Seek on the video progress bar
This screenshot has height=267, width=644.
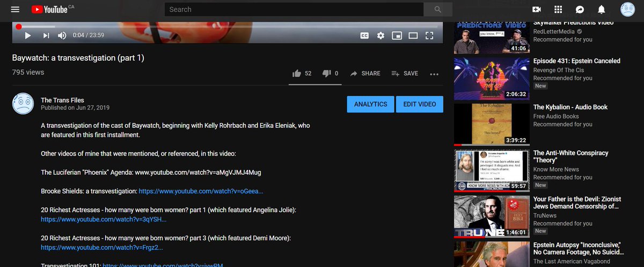(228, 26)
